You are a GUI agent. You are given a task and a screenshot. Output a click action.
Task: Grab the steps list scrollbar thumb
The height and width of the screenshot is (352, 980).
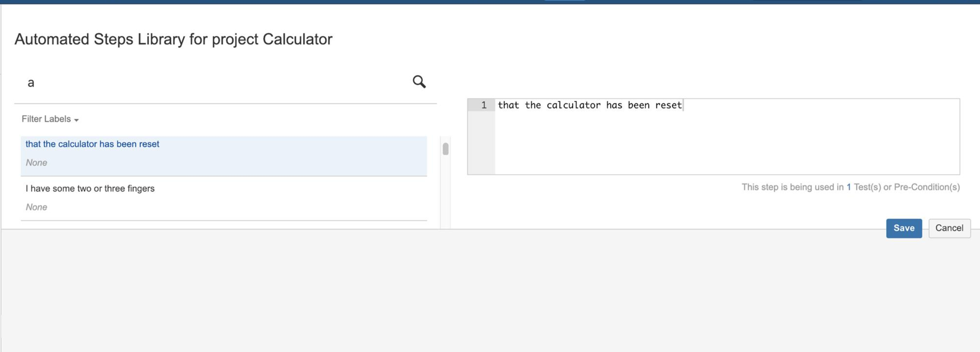pos(445,149)
